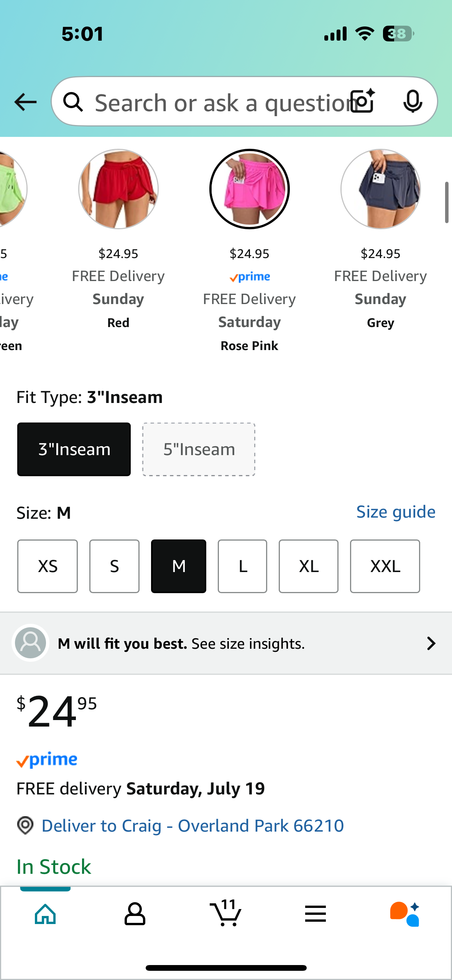Select size L
The height and width of the screenshot is (980, 452).
tap(242, 566)
